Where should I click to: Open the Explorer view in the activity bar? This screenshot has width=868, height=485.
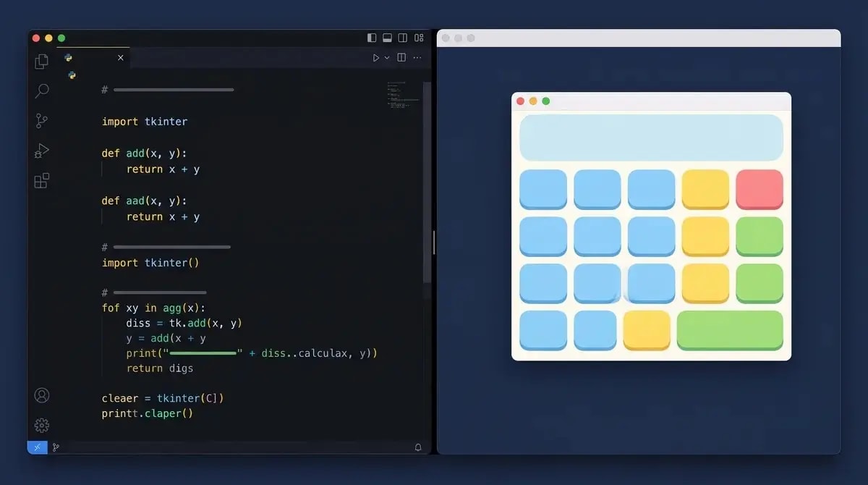(42, 62)
